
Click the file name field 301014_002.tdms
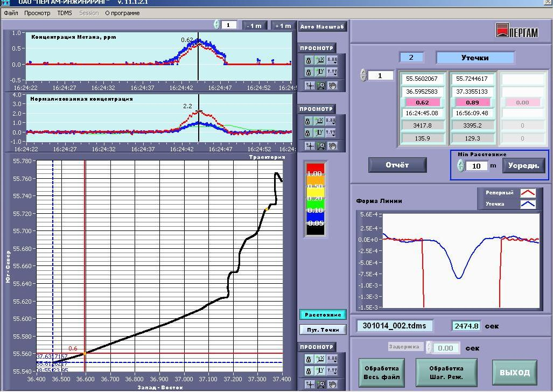point(395,326)
